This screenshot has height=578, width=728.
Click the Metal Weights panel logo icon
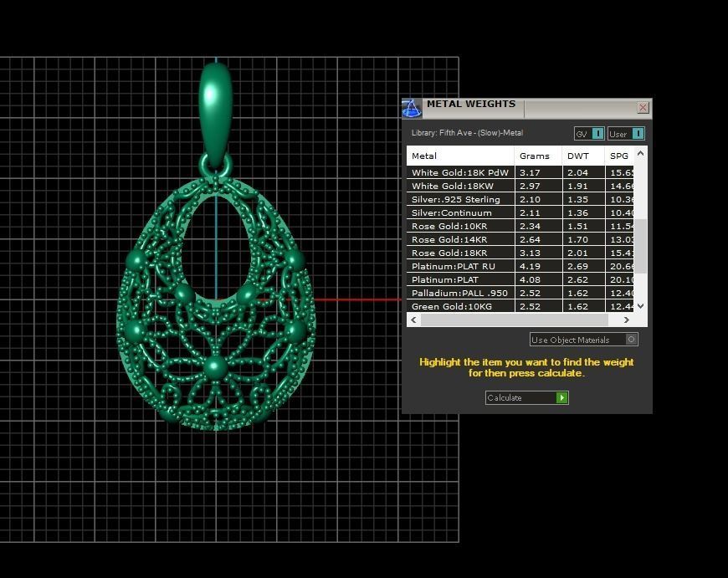point(412,108)
